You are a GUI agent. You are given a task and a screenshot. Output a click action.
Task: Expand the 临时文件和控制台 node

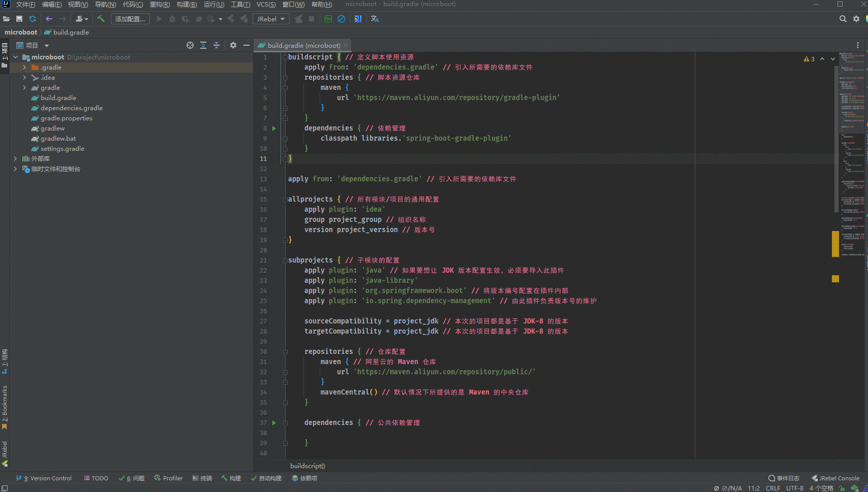pos(15,169)
